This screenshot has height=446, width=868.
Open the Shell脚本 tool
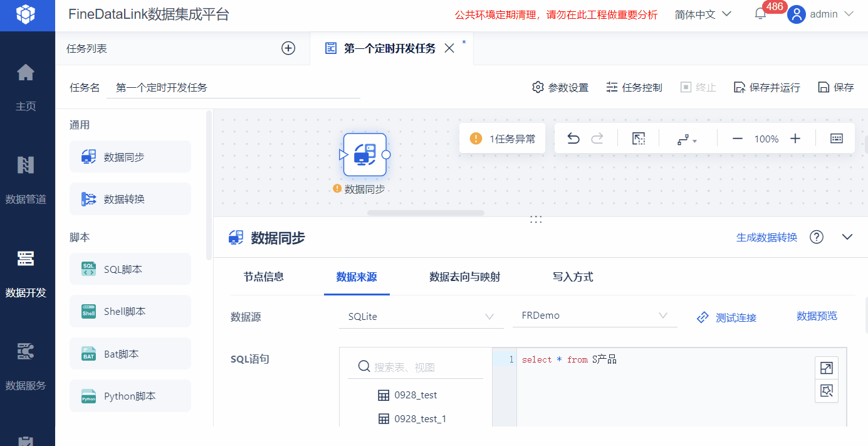click(x=130, y=311)
